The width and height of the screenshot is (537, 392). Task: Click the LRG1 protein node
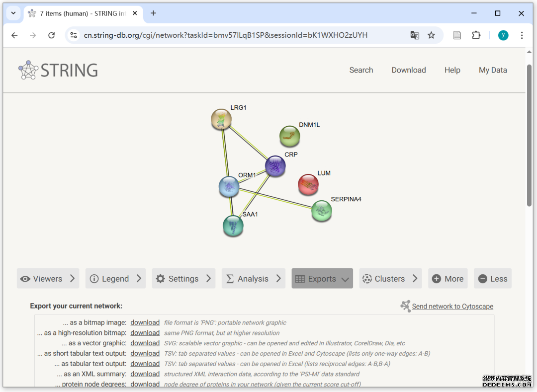click(221, 119)
